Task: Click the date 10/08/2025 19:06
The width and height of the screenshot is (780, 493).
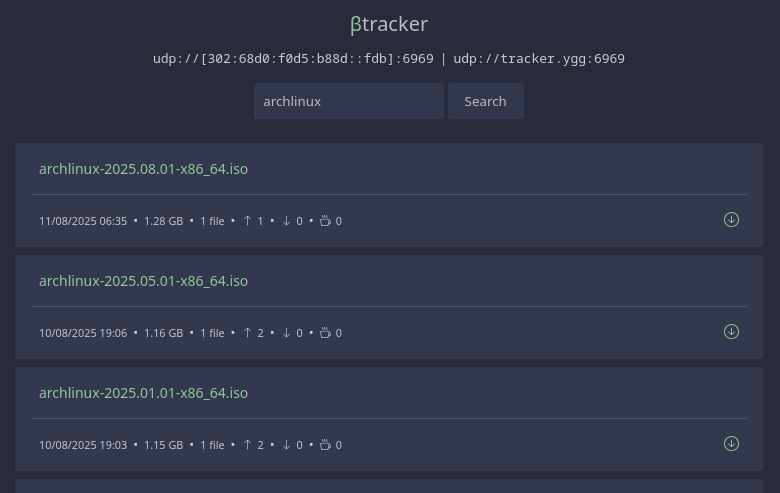Action: point(83,333)
